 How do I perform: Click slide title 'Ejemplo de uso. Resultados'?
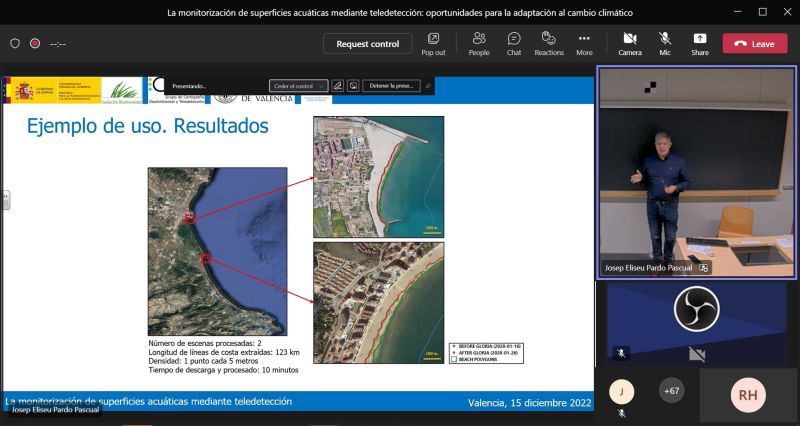pos(147,126)
